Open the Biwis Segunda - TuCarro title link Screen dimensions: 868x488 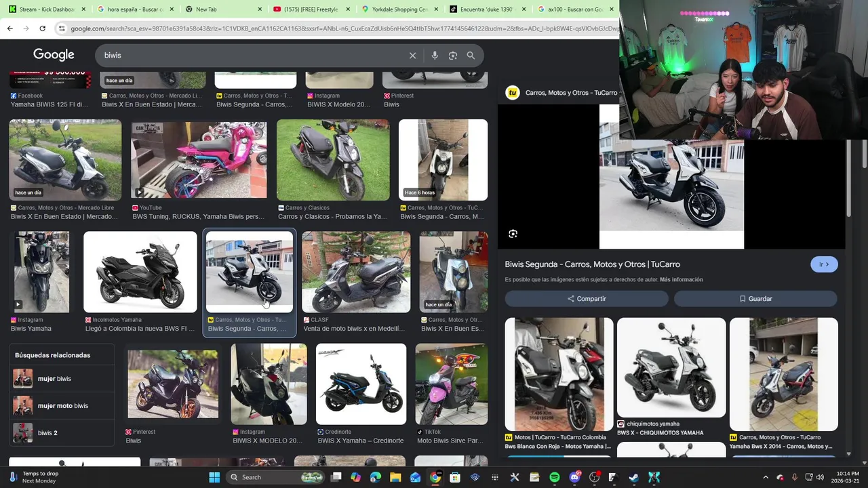coord(592,264)
